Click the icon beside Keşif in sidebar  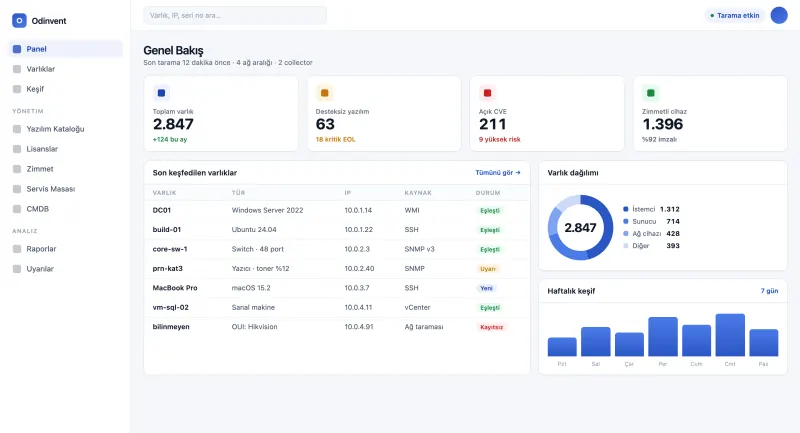point(17,89)
